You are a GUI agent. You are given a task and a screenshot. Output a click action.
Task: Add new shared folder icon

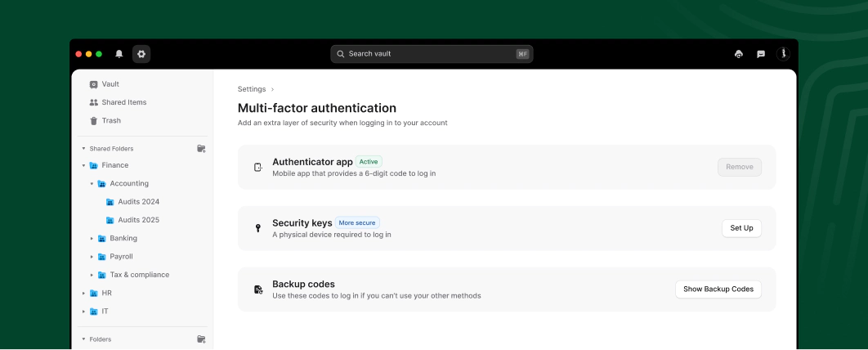(x=202, y=148)
